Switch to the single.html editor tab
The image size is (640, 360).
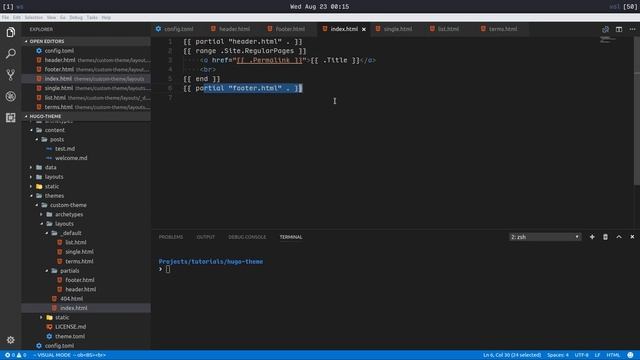398,29
